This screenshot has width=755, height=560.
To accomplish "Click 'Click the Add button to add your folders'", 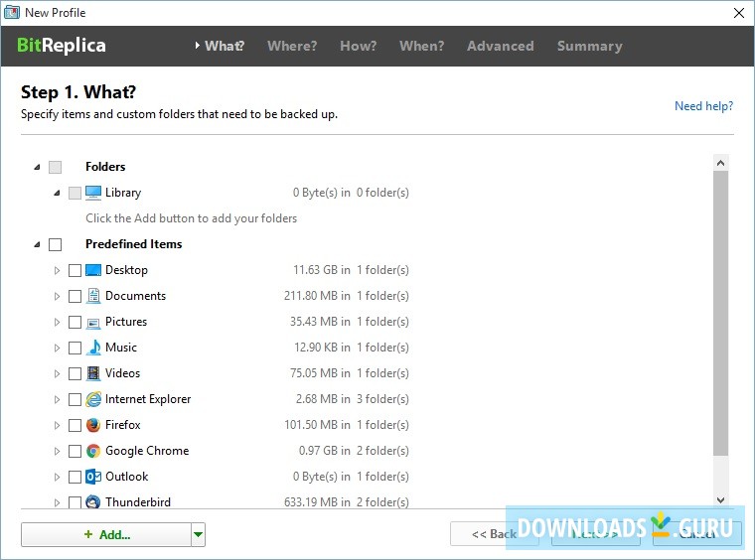I will coord(191,218).
